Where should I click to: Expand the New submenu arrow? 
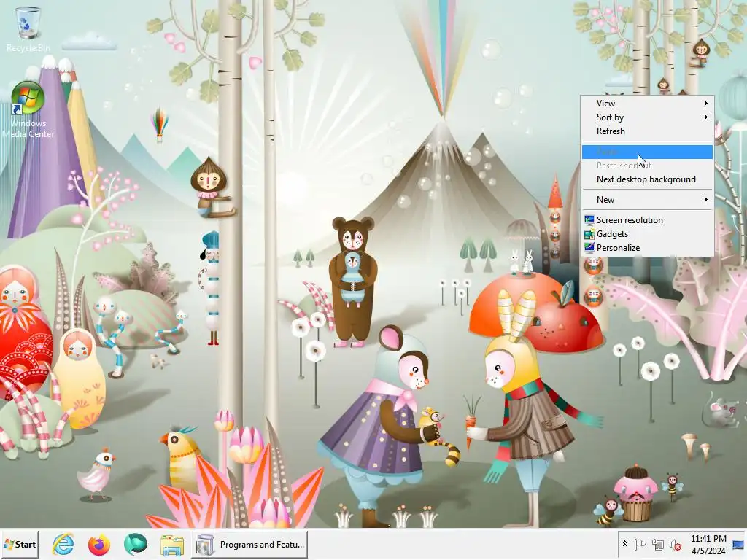(706, 200)
